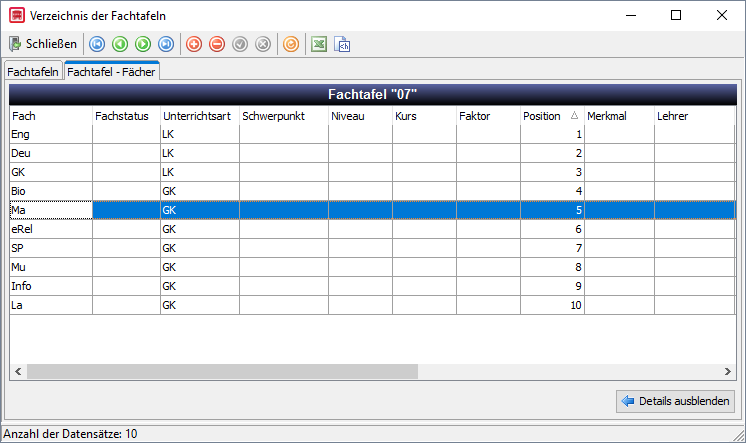Screen dimensions: 746x443
Task: Click the Merkmal column header
Action: (619, 116)
